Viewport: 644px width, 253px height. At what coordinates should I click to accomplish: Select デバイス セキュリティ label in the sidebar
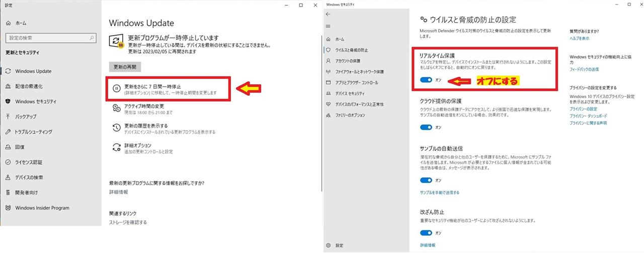tap(350, 93)
